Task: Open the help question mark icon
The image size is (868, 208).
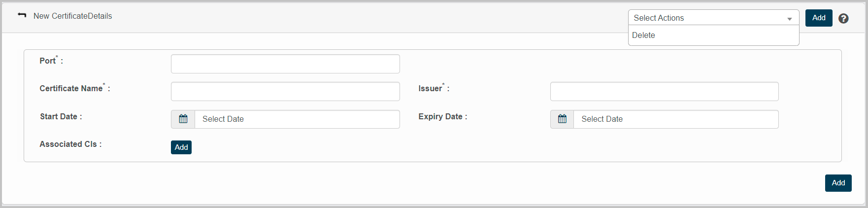Action: point(843,18)
